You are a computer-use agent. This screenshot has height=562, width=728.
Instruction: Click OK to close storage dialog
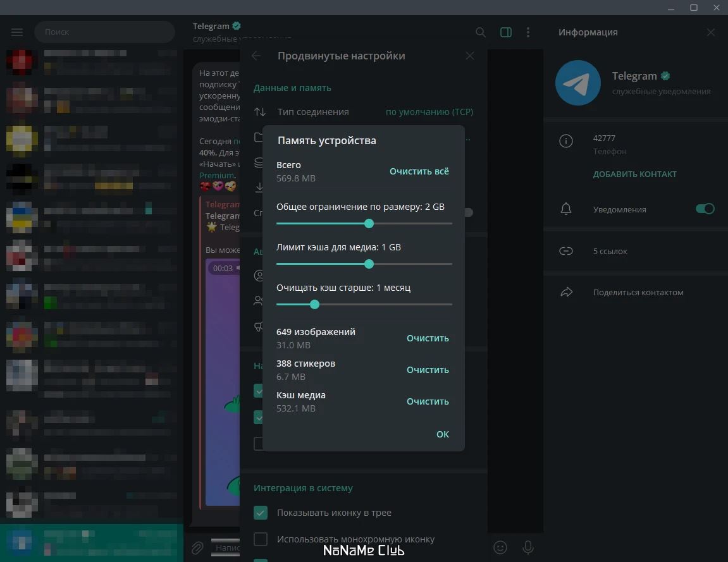pyautogui.click(x=443, y=434)
